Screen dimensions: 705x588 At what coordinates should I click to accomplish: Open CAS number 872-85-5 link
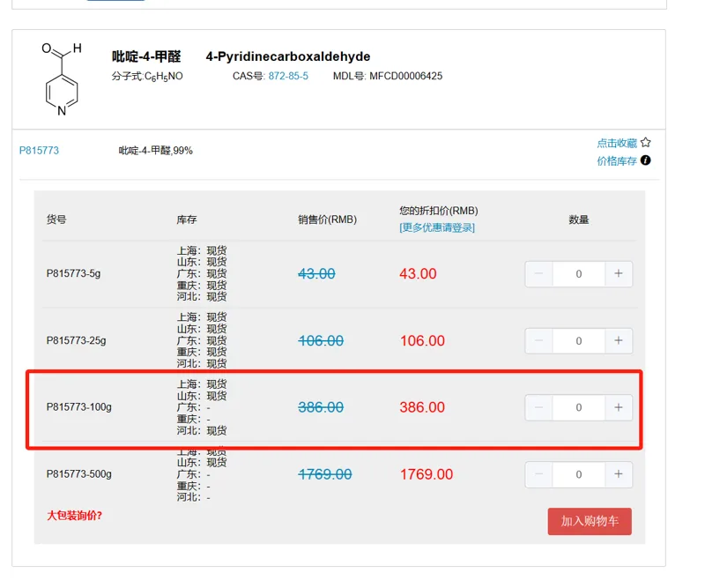(x=288, y=76)
